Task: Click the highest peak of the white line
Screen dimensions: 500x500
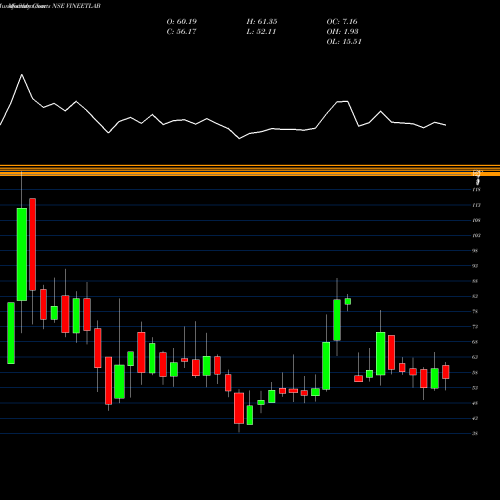Action: coord(22,74)
